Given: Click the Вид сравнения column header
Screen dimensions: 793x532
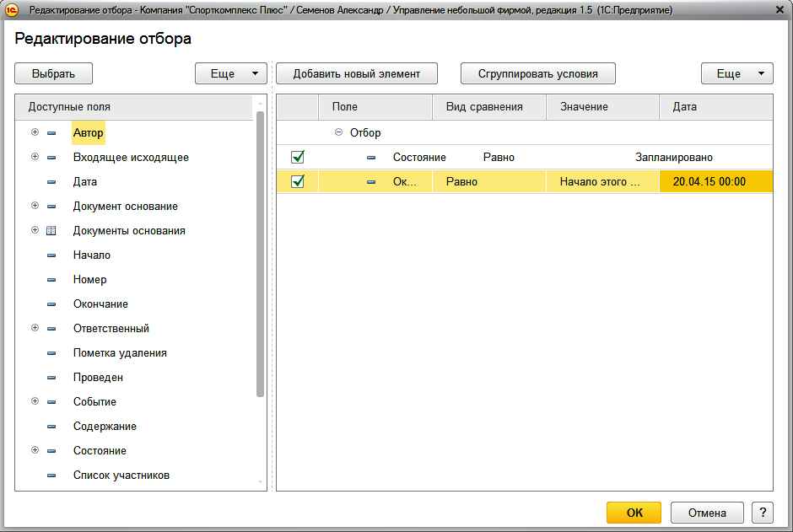Looking at the screenshot, I should [489, 107].
